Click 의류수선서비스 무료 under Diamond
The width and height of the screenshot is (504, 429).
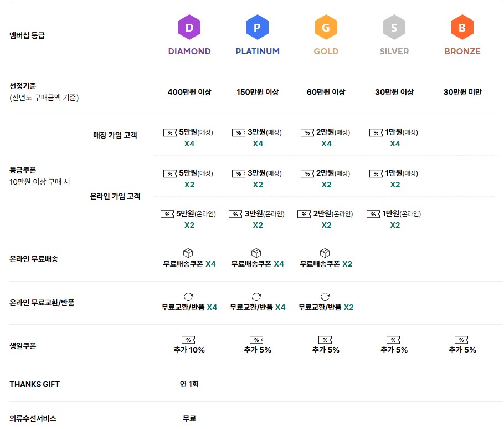coord(189,418)
